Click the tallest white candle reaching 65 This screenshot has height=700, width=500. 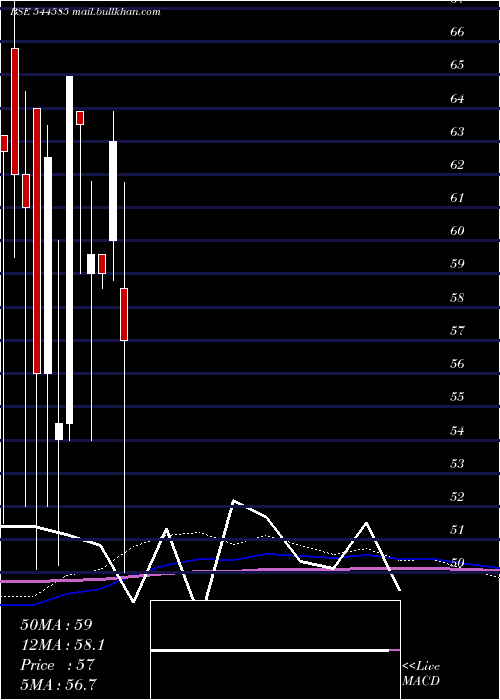point(70,250)
